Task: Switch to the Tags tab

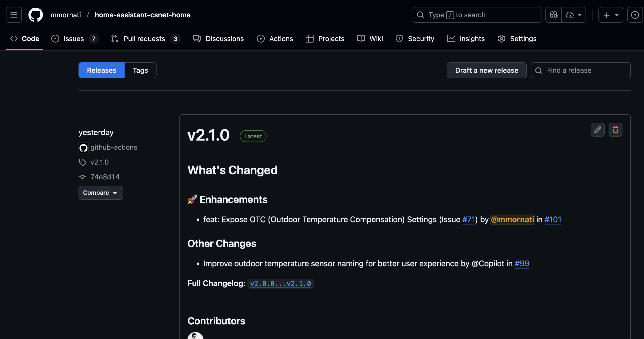Action: (x=140, y=70)
